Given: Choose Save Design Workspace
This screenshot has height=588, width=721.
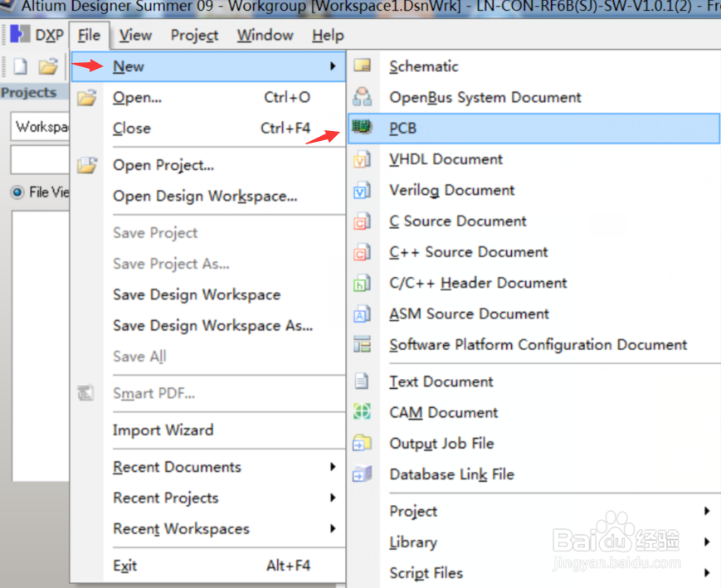Looking at the screenshot, I should 208,294.
